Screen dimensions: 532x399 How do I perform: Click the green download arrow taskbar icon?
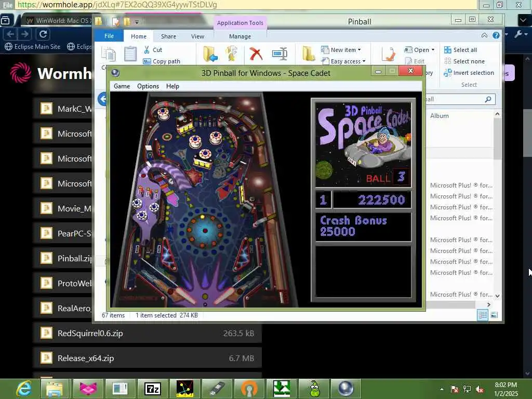(281, 389)
